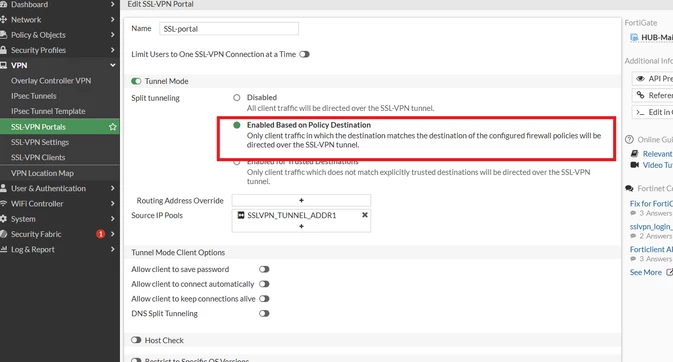Click the Policy & Objects icon

pos(3,35)
